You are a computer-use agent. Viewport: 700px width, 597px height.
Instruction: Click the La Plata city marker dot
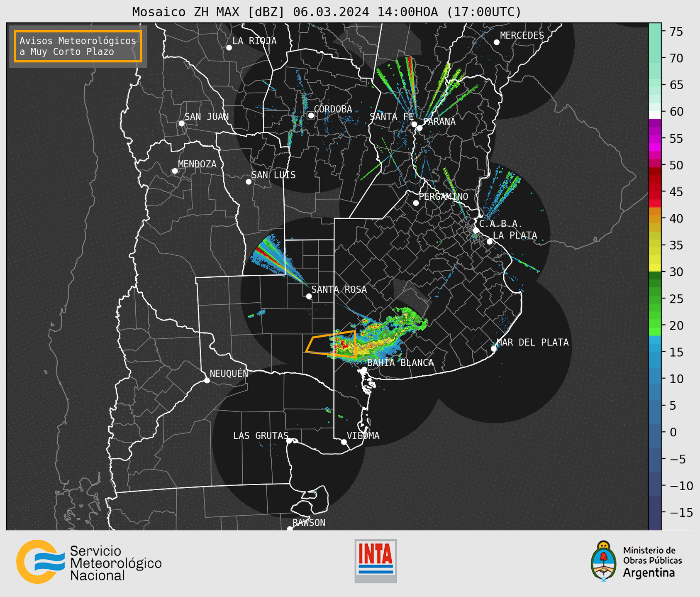(490, 242)
